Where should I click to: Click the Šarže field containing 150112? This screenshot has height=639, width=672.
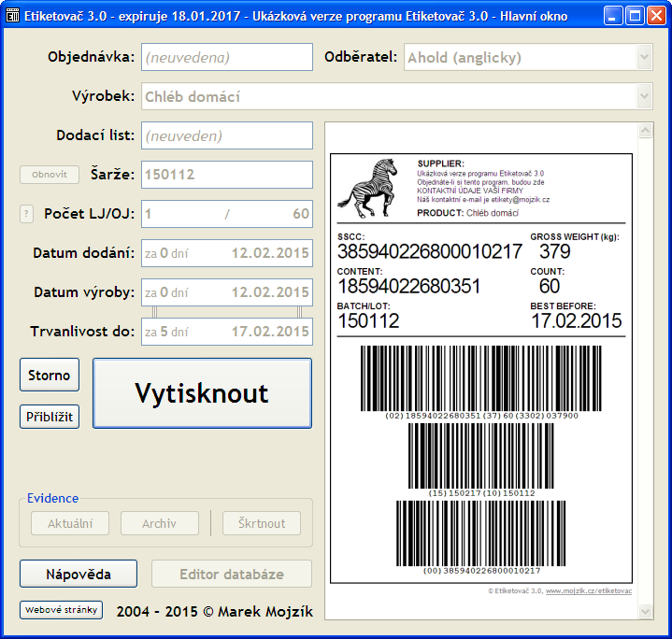227,175
